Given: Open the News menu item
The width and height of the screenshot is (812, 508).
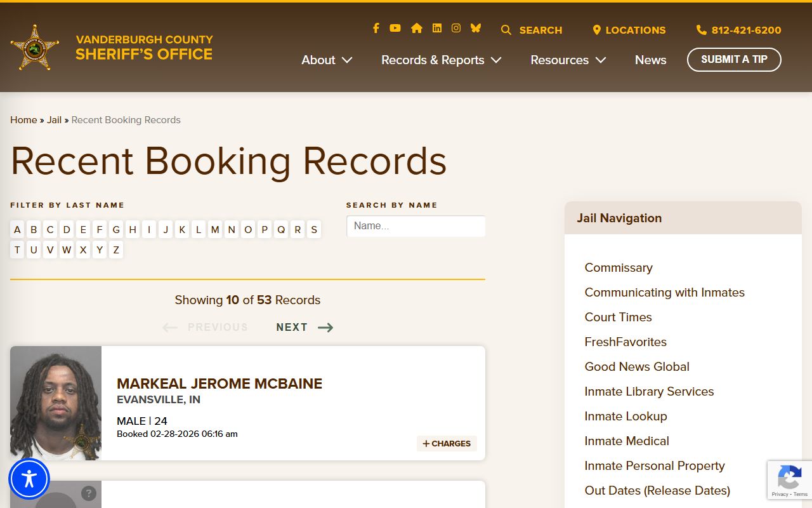Looking at the screenshot, I should (650, 60).
